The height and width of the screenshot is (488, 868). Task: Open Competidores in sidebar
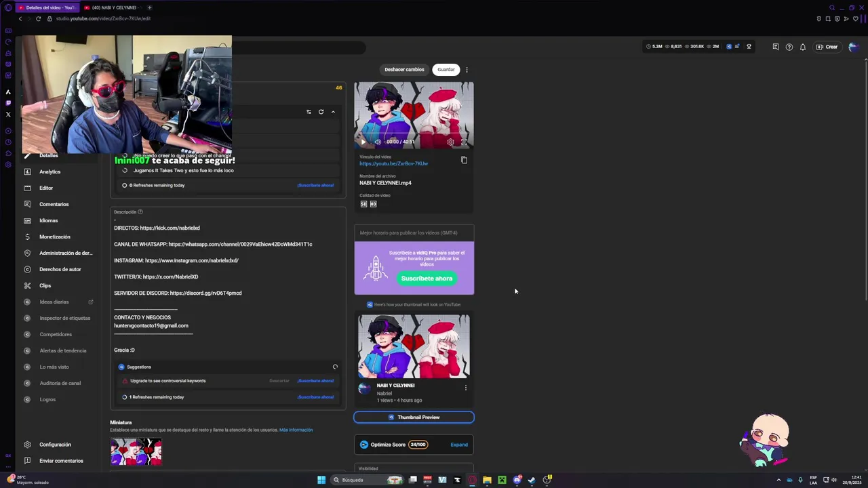pyautogui.click(x=56, y=334)
